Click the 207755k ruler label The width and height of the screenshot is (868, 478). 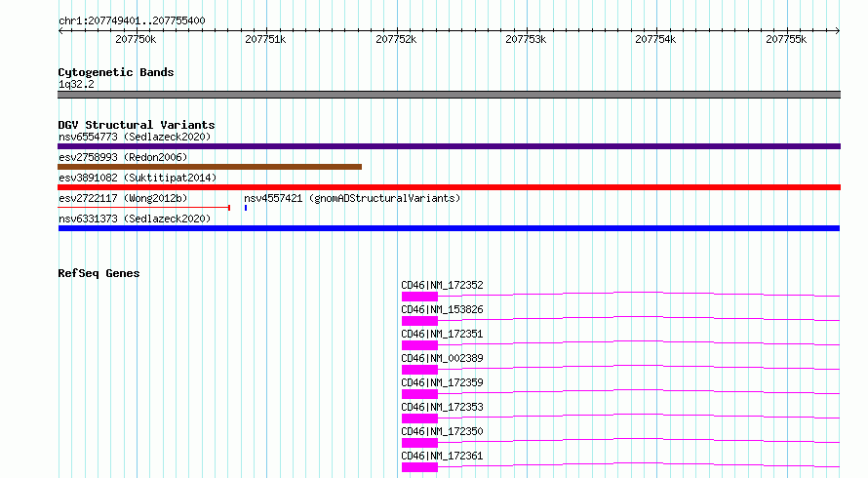786,39
